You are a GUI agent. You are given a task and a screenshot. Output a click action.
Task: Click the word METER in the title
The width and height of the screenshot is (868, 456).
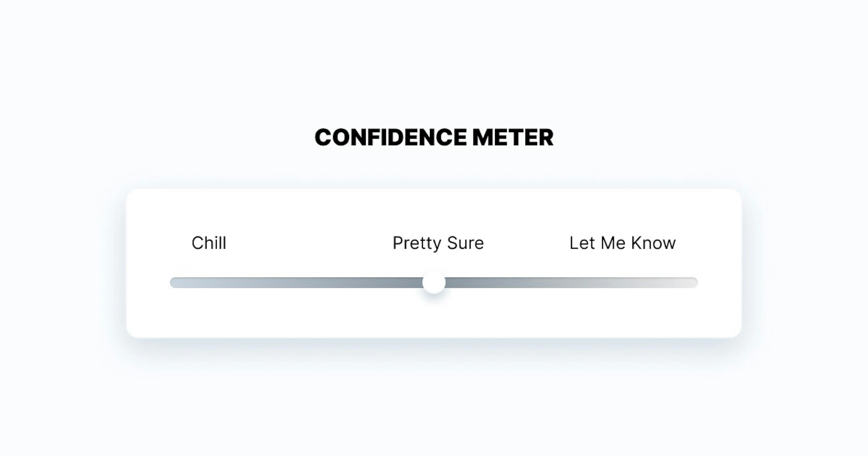513,137
